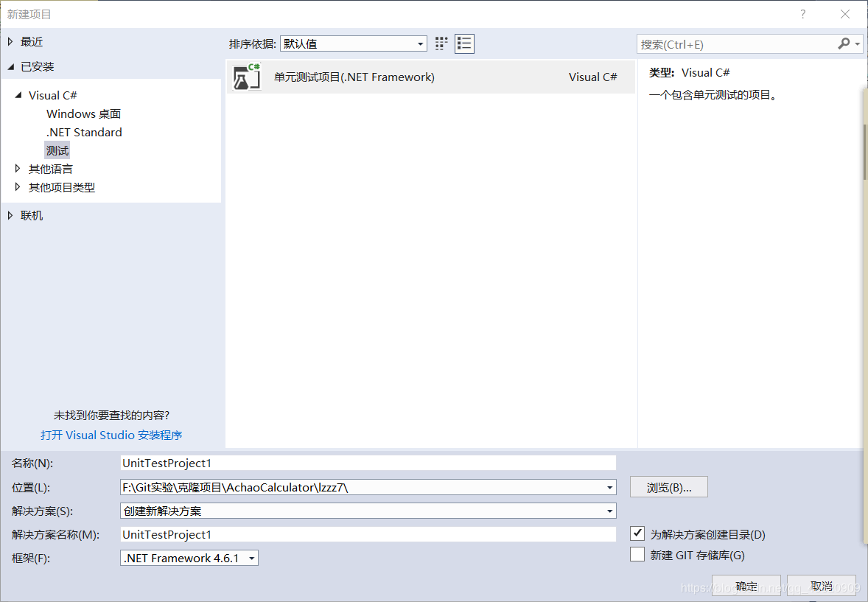
Task: Click the 联机 label
Action: [32, 215]
